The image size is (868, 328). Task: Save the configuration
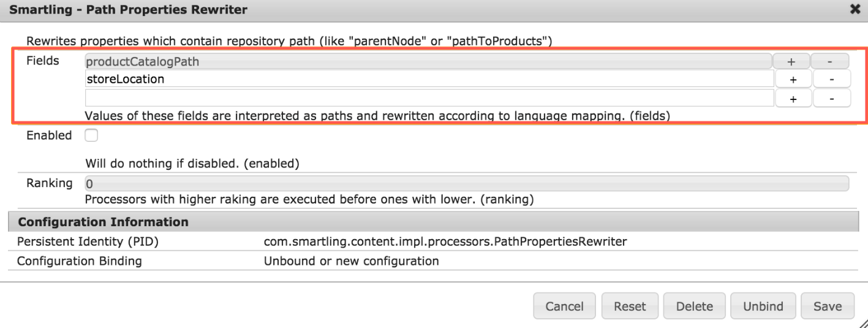pyautogui.click(x=828, y=306)
